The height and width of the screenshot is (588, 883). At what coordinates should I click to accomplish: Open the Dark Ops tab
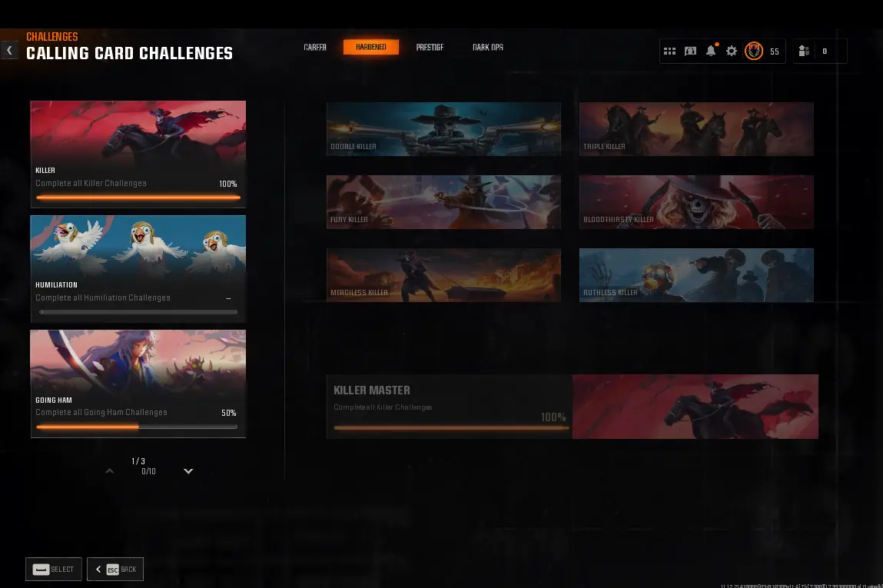pyautogui.click(x=488, y=48)
